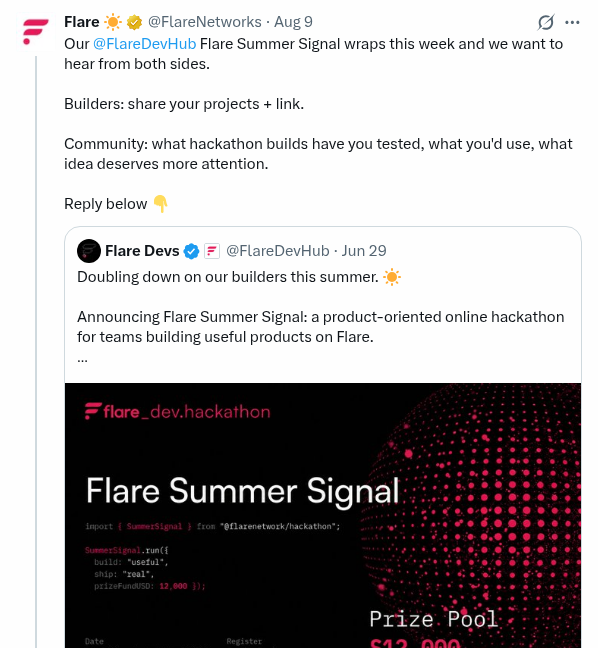Viewport: 598px width, 648px height.
Task: Click the @FlareDevHub handle in quoted post
Action: [278, 251]
